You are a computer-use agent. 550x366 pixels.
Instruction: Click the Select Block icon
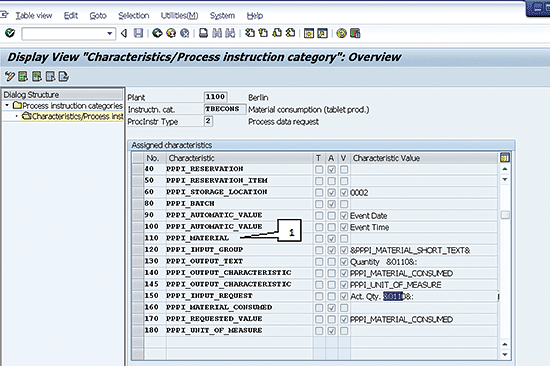(x=36, y=76)
